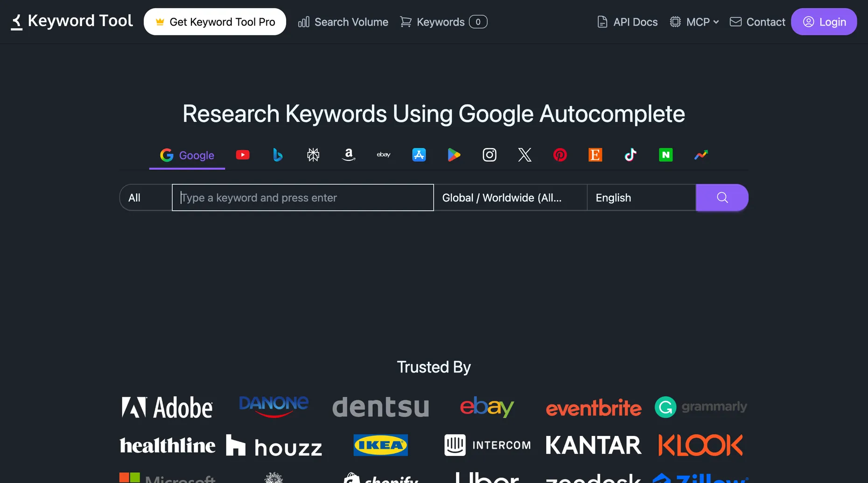The image size is (868, 483).
Task: Click the Grammarly logo
Action: click(700, 407)
